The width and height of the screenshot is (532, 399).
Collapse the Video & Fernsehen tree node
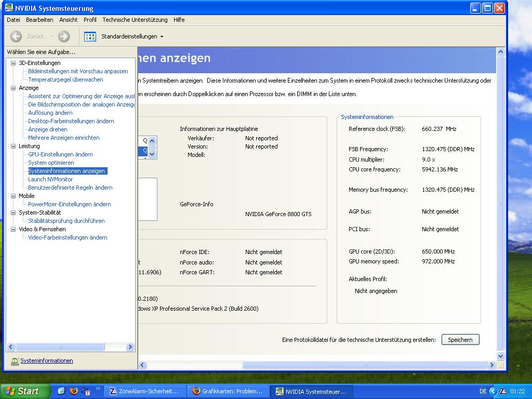tap(13, 229)
